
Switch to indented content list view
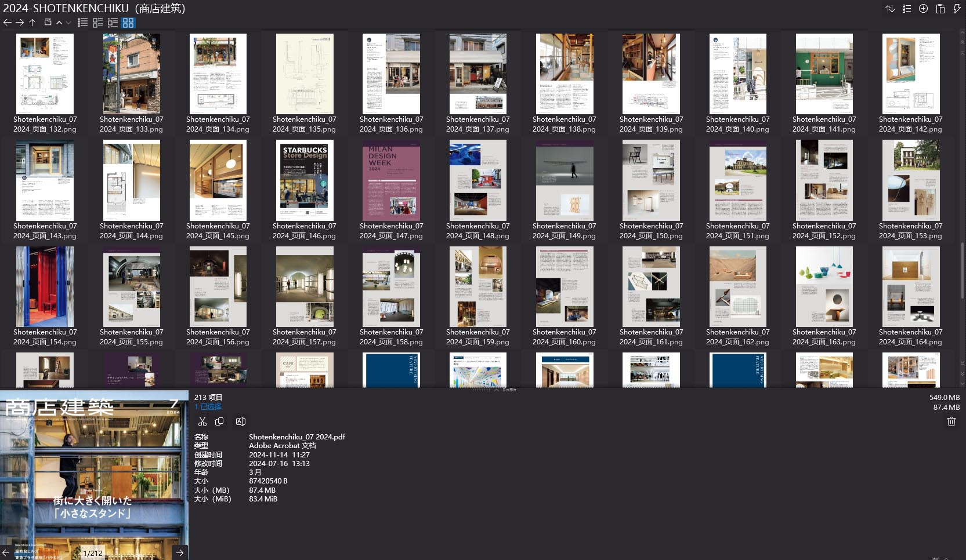click(x=113, y=23)
